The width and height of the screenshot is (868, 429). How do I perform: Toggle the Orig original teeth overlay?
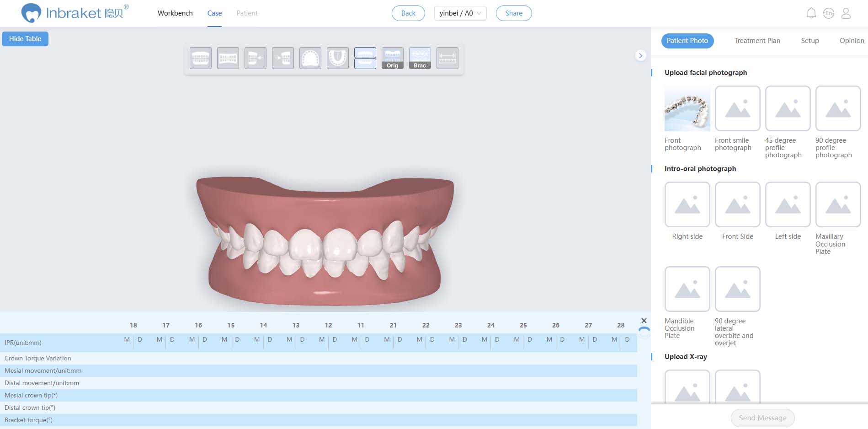[393, 58]
